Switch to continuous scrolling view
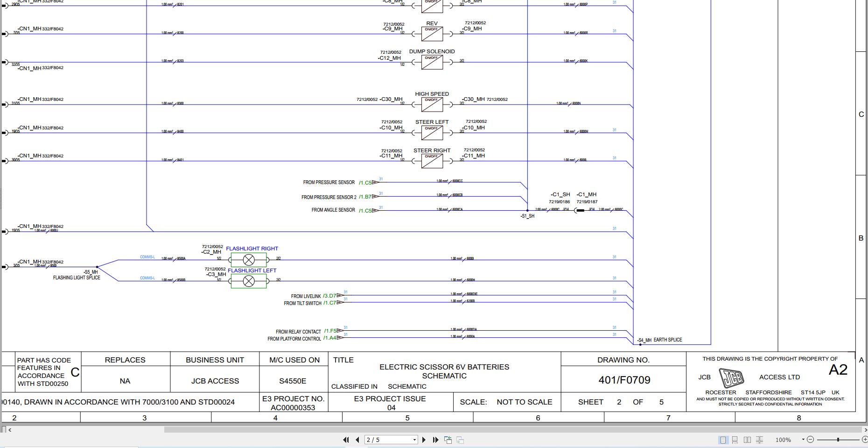Image resolution: width=868 pixels, height=448 pixels. [735, 440]
